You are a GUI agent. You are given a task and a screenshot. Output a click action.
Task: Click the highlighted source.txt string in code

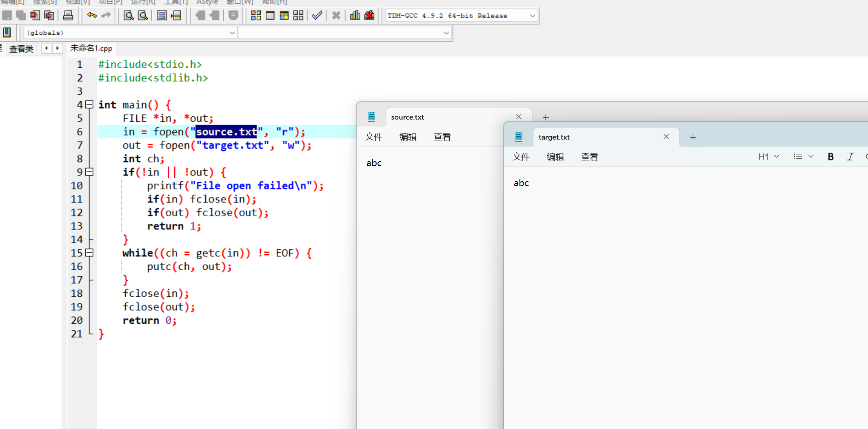point(226,131)
